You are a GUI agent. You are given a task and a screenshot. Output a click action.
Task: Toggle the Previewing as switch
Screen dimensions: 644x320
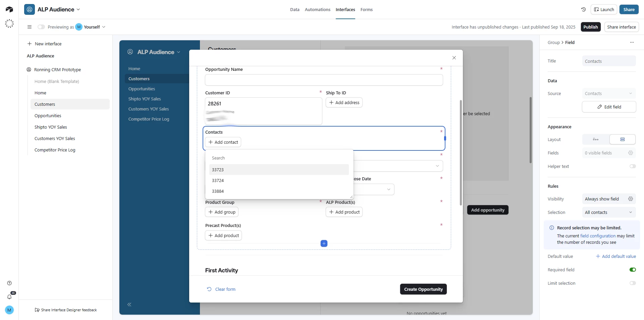coord(41,27)
